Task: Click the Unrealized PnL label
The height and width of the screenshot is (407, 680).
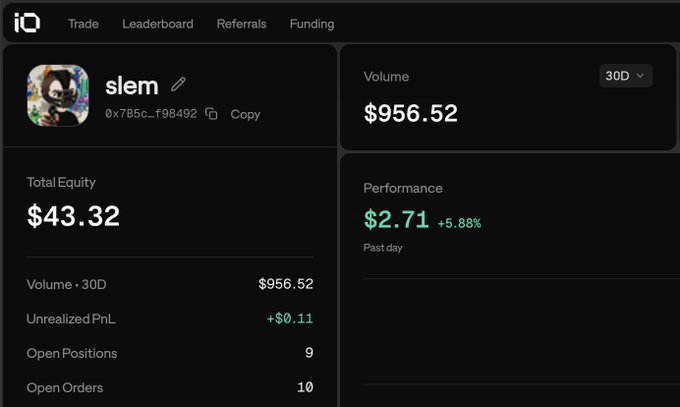Action: [71, 319]
